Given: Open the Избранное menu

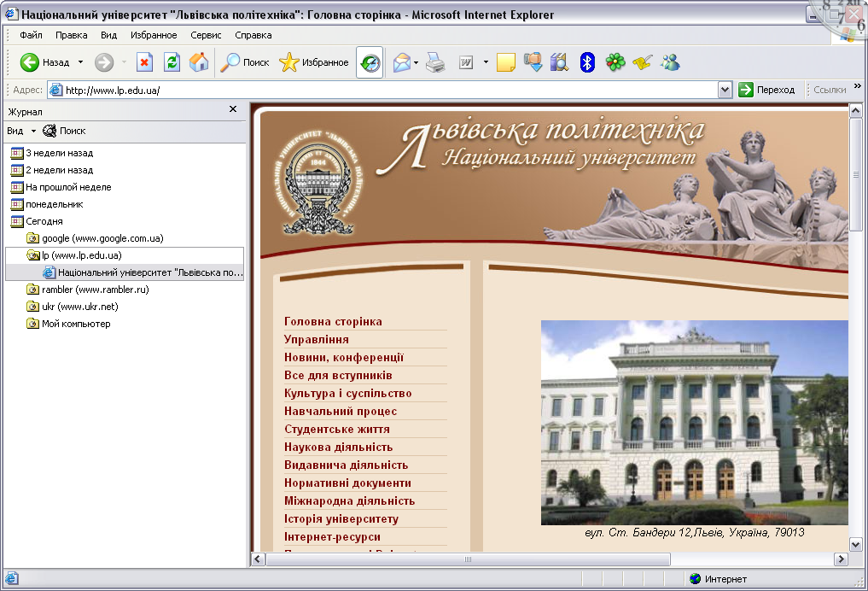Looking at the screenshot, I should (154, 35).
